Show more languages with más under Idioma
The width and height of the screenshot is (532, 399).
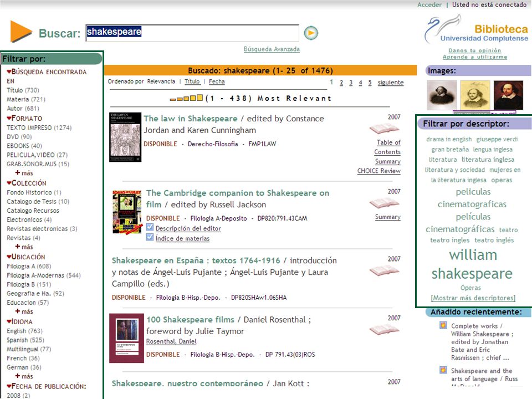(24, 376)
